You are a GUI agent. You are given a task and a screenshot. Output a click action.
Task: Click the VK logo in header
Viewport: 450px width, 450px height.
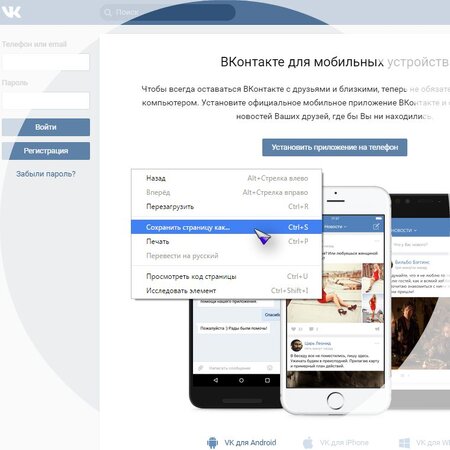(x=11, y=12)
